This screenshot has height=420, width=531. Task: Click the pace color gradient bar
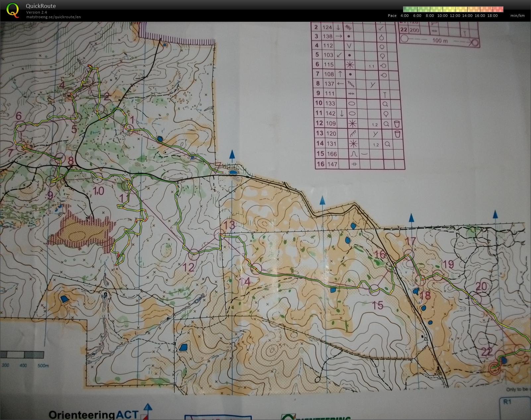coord(453,9)
